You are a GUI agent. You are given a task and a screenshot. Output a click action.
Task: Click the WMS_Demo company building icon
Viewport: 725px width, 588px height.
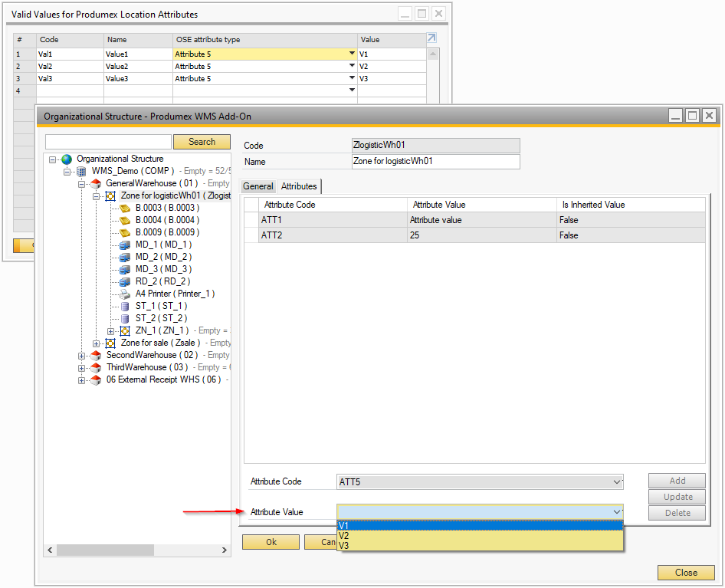point(81,171)
